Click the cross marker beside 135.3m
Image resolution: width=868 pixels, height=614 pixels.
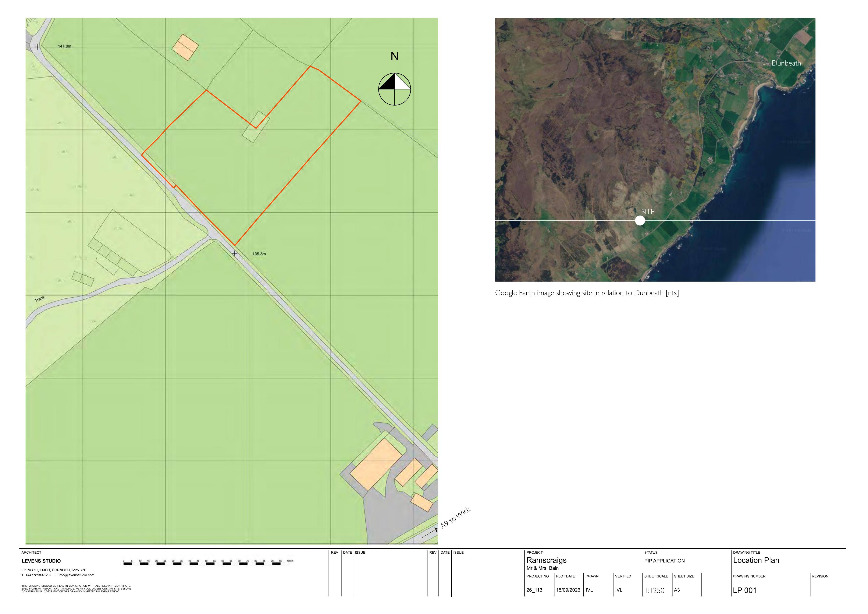[x=234, y=253]
